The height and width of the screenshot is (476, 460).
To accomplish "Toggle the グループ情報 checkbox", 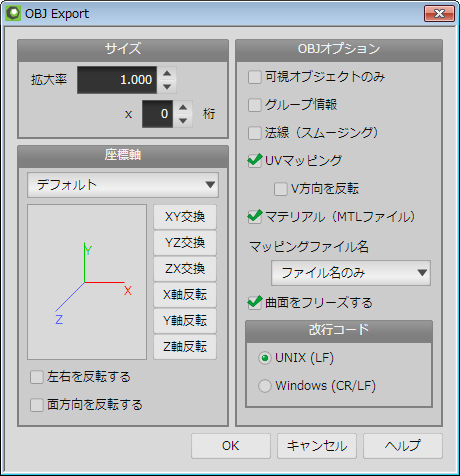I will click(255, 105).
